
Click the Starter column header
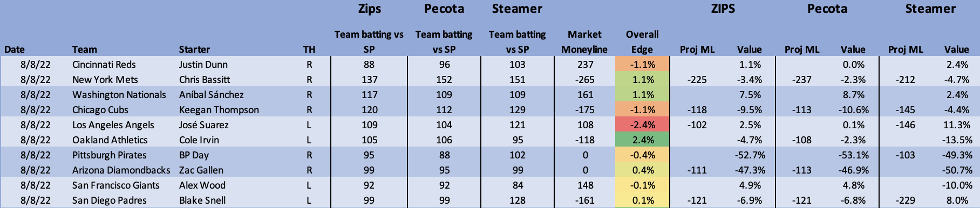194,49
